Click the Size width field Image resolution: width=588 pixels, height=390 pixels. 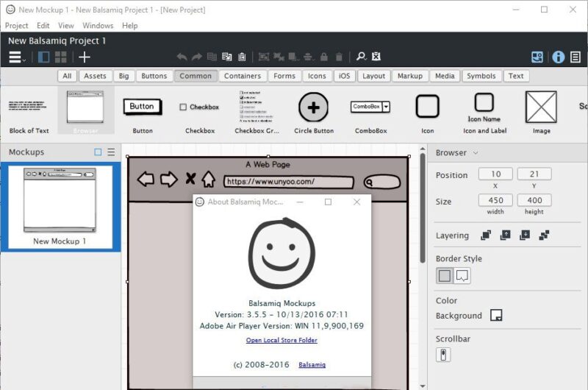tap(495, 200)
